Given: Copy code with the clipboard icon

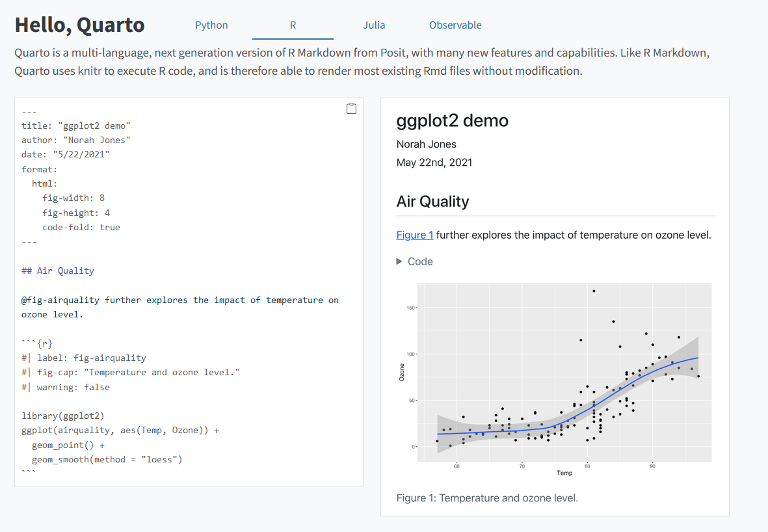Looking at the screenshot, I should [x=351, y=108].
